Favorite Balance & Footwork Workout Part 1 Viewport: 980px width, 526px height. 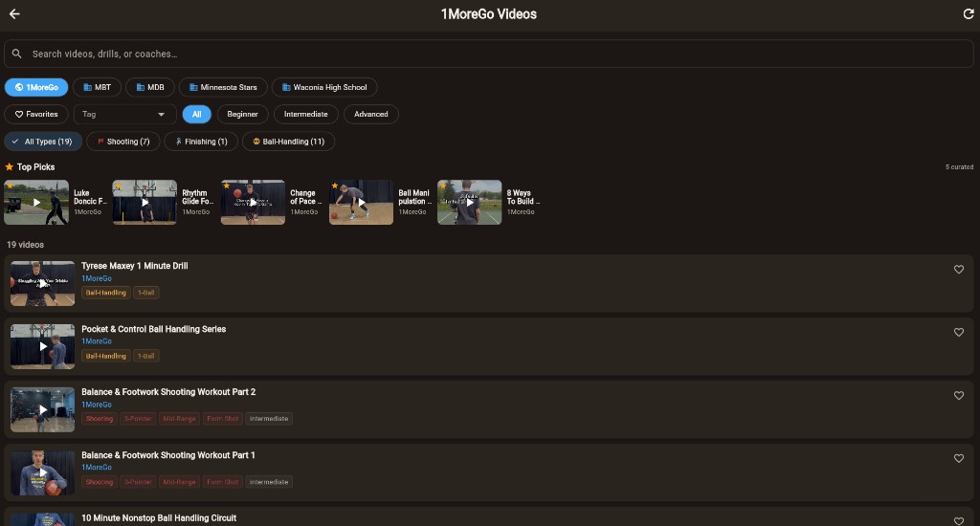click(x=959, y=458)
